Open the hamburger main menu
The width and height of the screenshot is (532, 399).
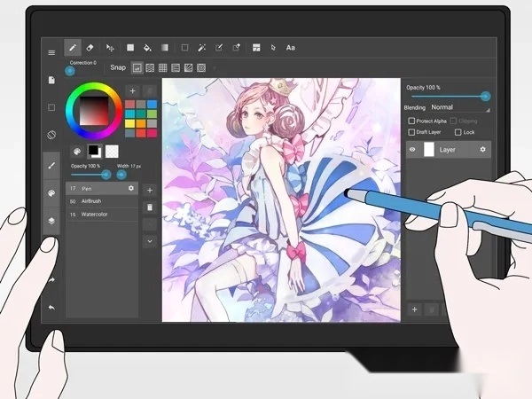[51, 52]
